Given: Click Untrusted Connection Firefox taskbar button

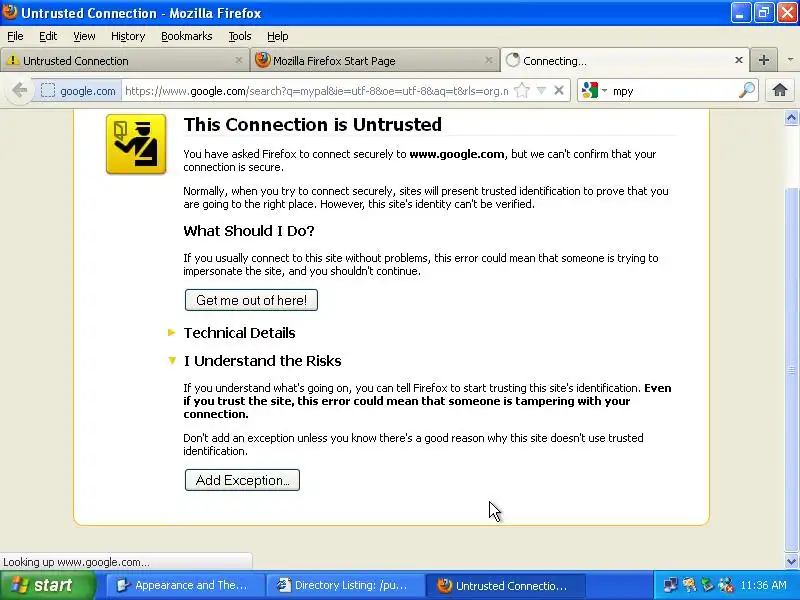Looking at the screenshot, I should (506, 585).
